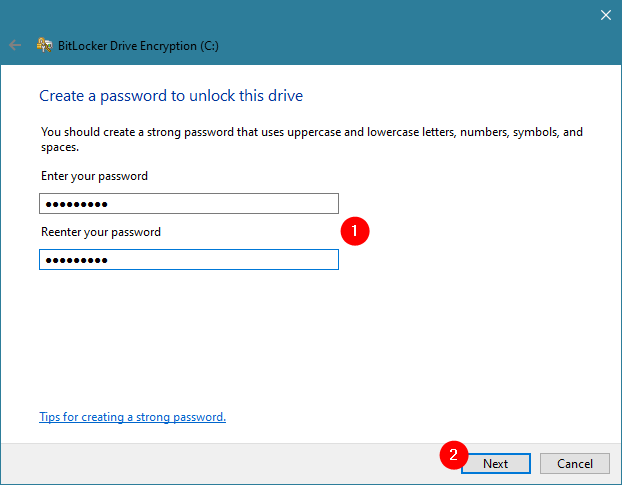
Task: Click the strong password instruction paragraph
Action: tap(312, 139)
